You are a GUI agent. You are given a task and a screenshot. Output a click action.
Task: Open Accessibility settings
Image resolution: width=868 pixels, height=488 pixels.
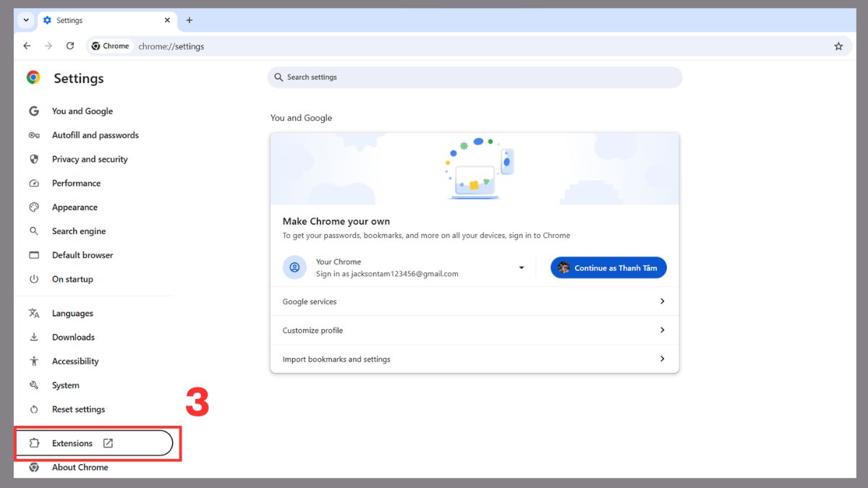pyautogui.click(x=75, y=361)
